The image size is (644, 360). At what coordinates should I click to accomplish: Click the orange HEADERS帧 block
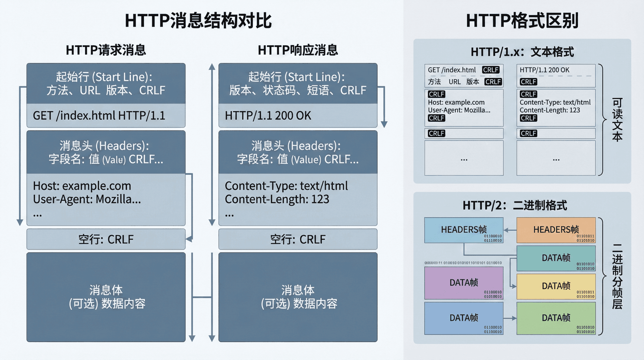pyautogui.click(x=556, y=230)
